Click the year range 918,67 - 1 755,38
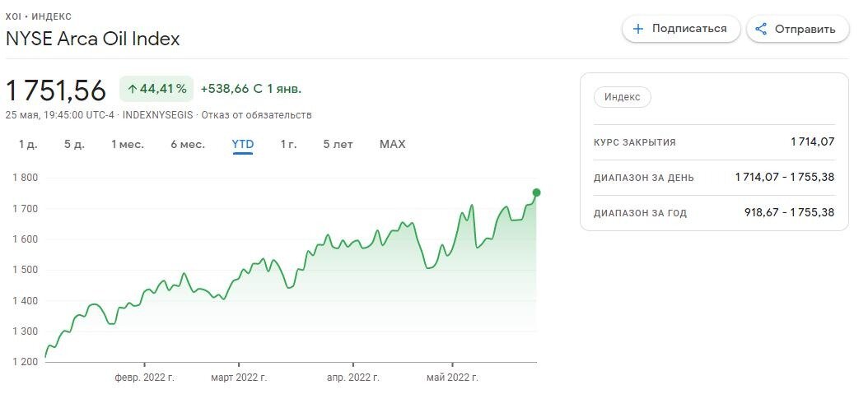The width and height of the screenshot is (868, 394). point(790,212)
